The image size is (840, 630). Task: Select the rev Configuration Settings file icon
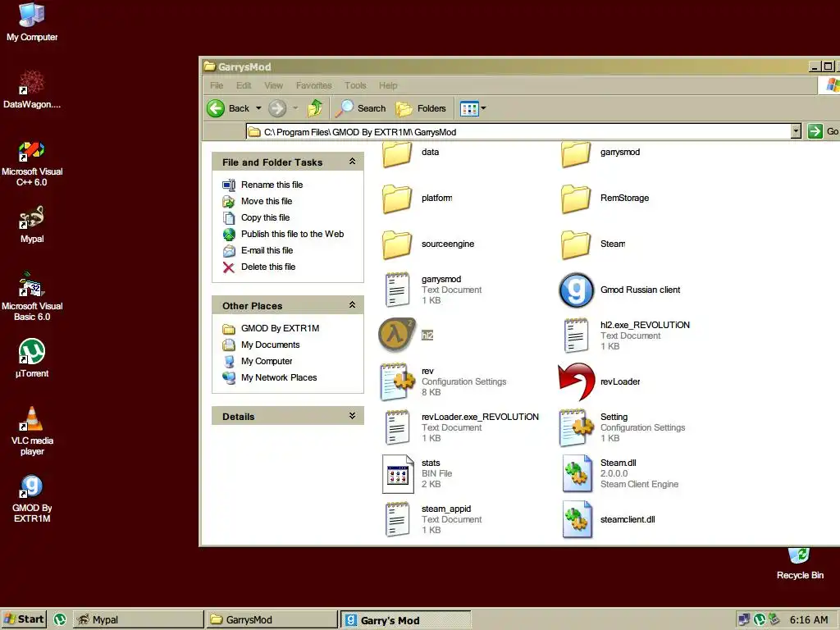point(397,381)
